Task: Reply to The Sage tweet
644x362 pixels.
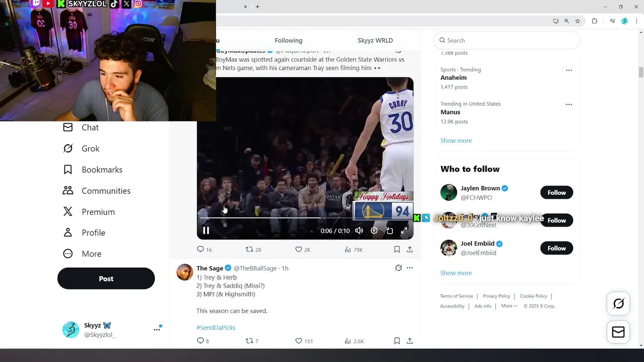Action: pos(203,341)
